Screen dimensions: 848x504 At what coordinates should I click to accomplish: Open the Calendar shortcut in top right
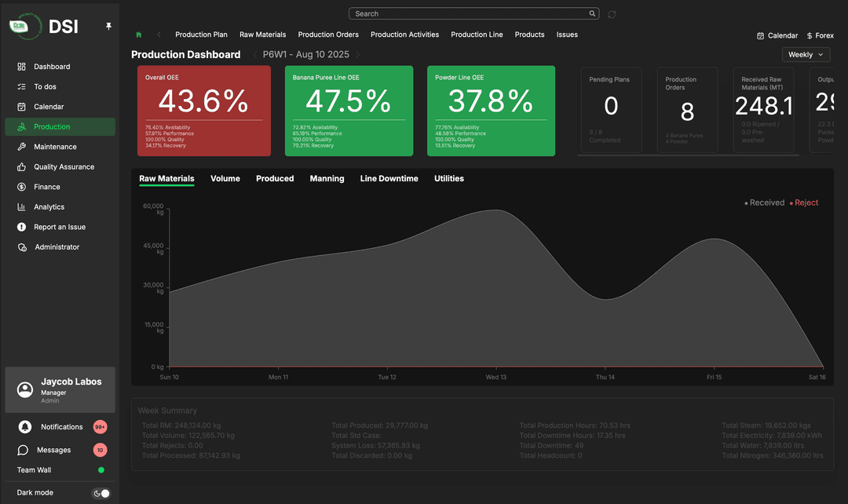777,35
